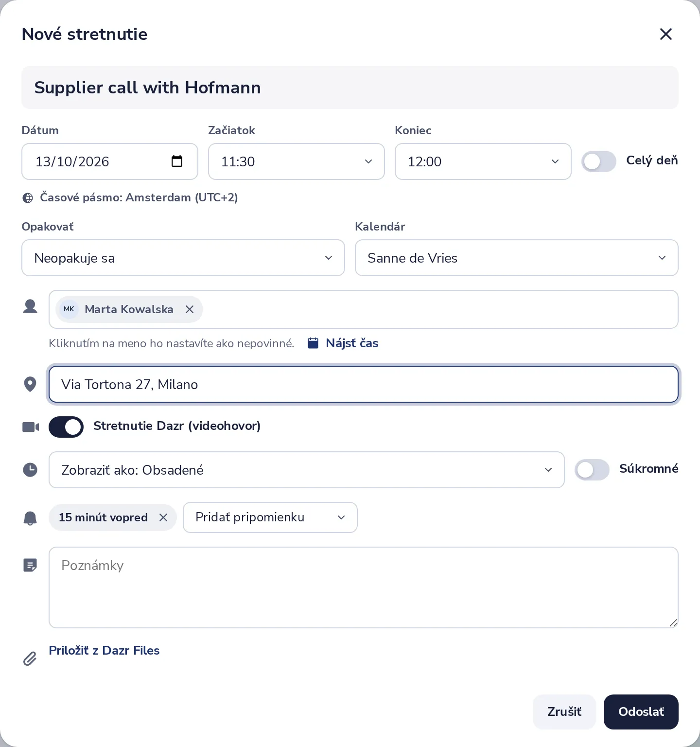Click the Odoslať button
The height and width of the screenshot is (747, 700).
(x=641, y=712)
